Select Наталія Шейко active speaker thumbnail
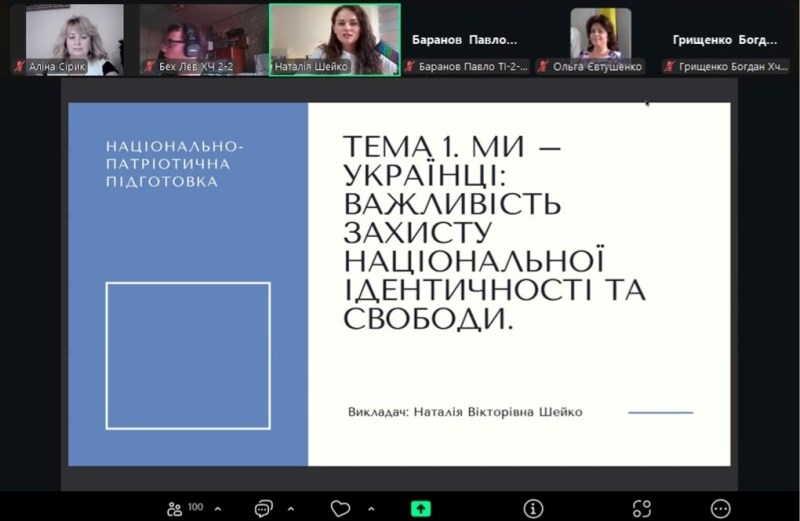 pyautogui.click(x=335, y=40)
